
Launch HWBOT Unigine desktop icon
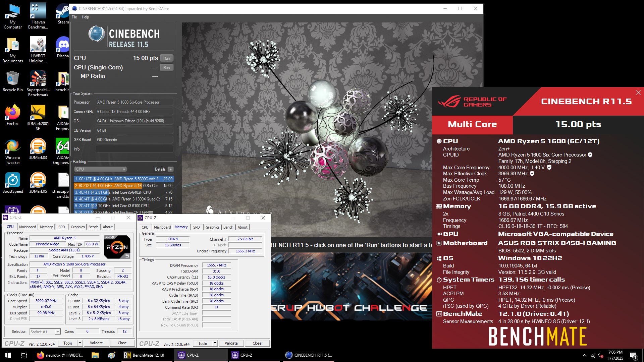pyautogui.click(x=38, y=50)
